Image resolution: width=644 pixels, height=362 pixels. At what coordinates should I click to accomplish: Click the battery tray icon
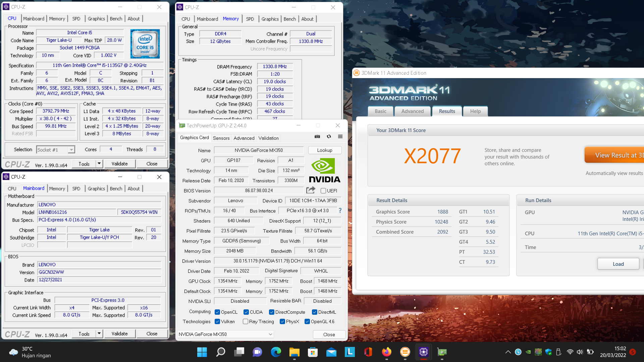[x=590, y=352]
